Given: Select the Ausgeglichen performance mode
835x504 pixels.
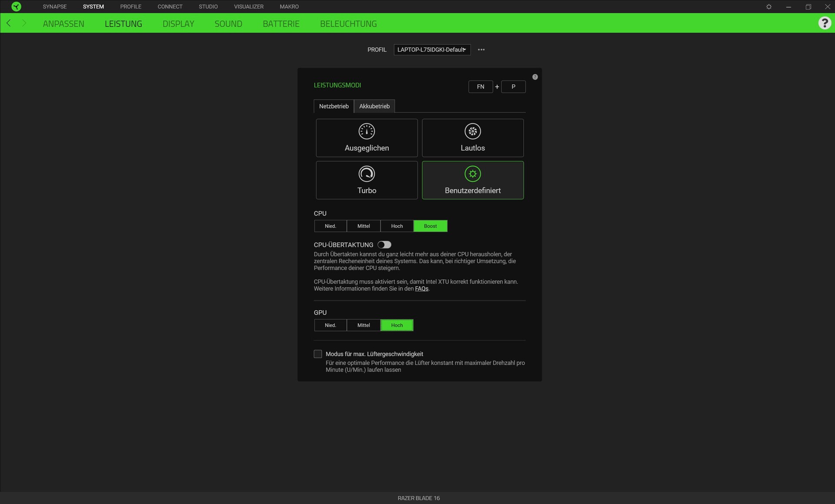Looking at the screenshot, I should (x=367, y=138).
